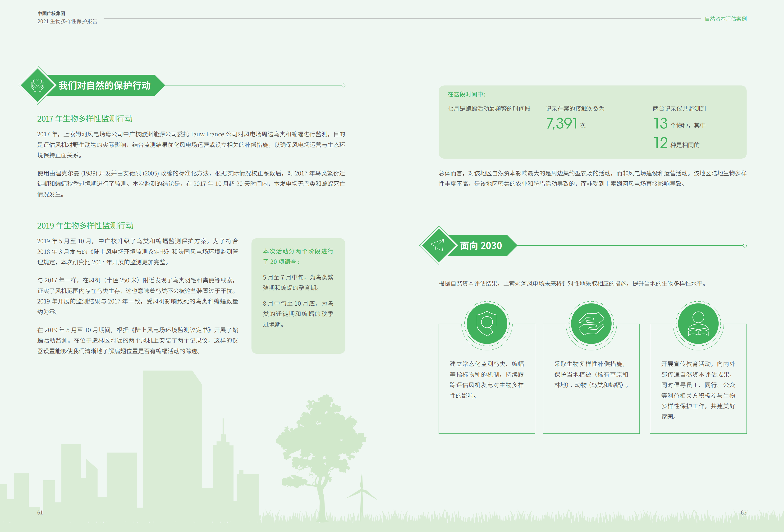Viewport: 784px width, 532px height.
Task: Click the banner heading 面向 2030
Action: tap(481, 246)
